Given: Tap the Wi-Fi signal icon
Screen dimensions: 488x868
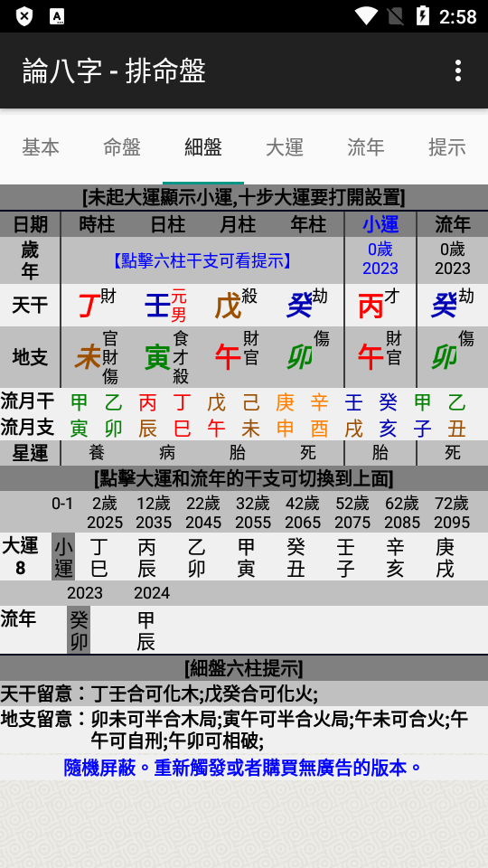Looking at the screenshot, I should pos(366,16).
